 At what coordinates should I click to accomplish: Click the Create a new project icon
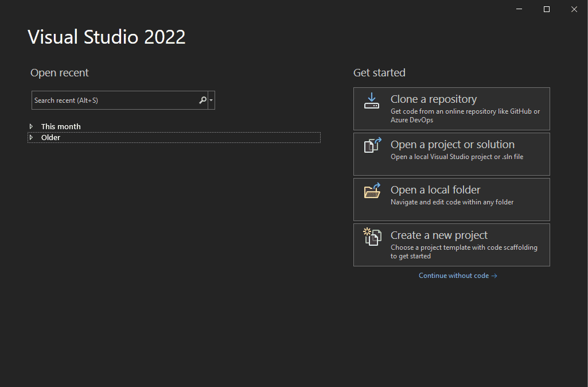tap(372, 237)
